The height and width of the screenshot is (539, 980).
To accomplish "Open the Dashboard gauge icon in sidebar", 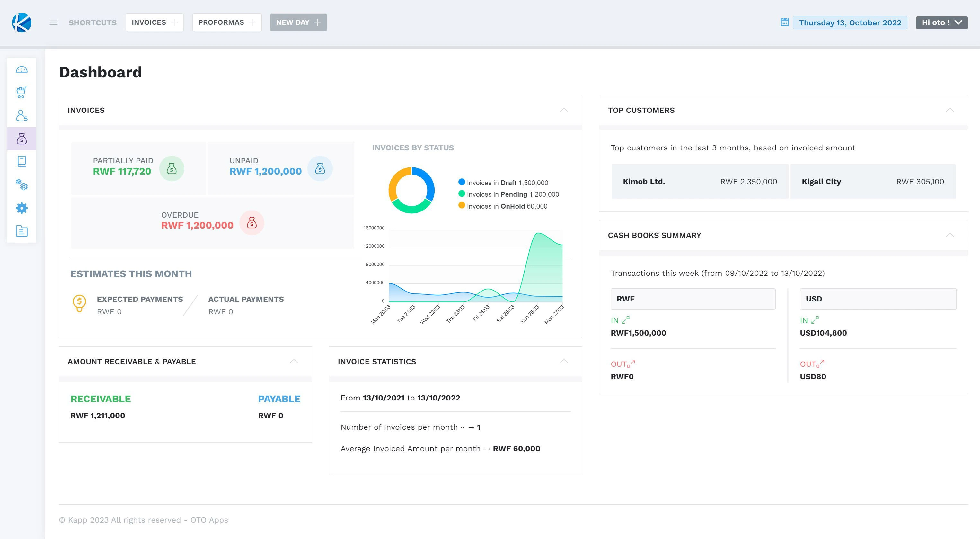I will 22,69.
